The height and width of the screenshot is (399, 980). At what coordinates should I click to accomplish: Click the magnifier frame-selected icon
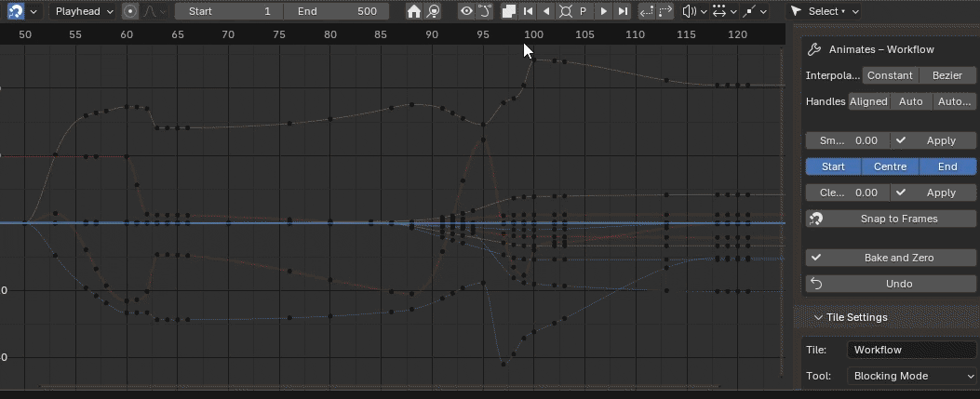(x=433, y=11)
